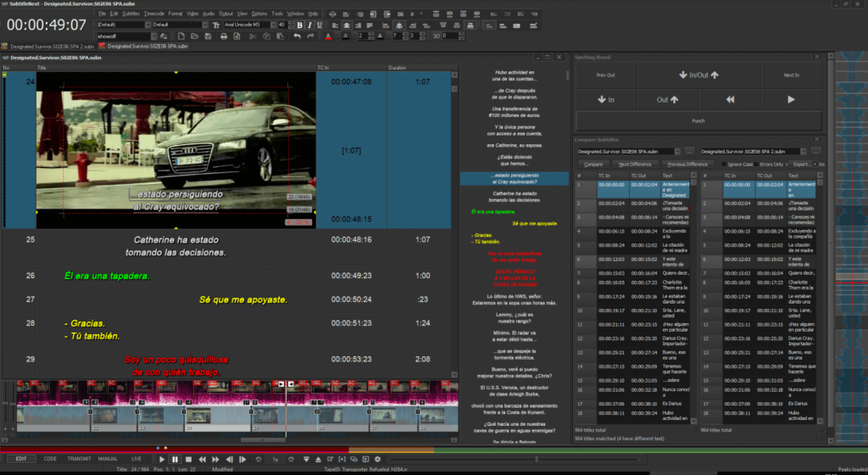Click the undo arrow icon
The width and height of the screenshot is (868, 475).
(297, 36)
